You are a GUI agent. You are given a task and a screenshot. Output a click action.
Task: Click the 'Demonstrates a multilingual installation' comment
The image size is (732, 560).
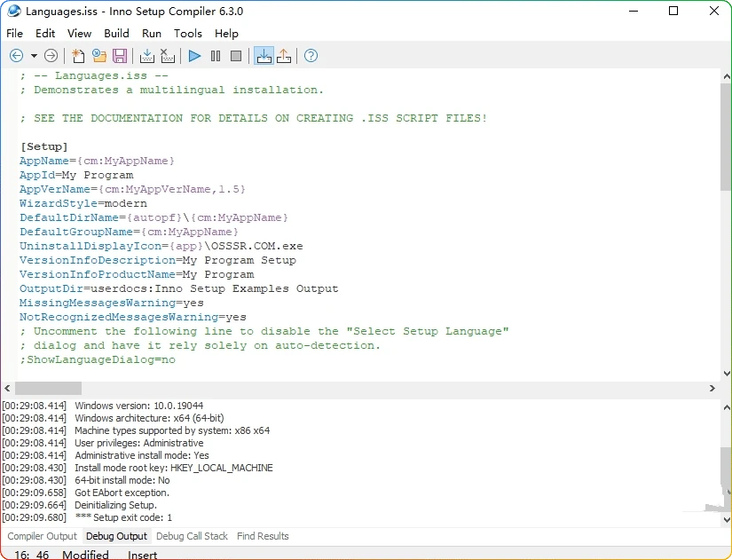click(x=172, y=90)
